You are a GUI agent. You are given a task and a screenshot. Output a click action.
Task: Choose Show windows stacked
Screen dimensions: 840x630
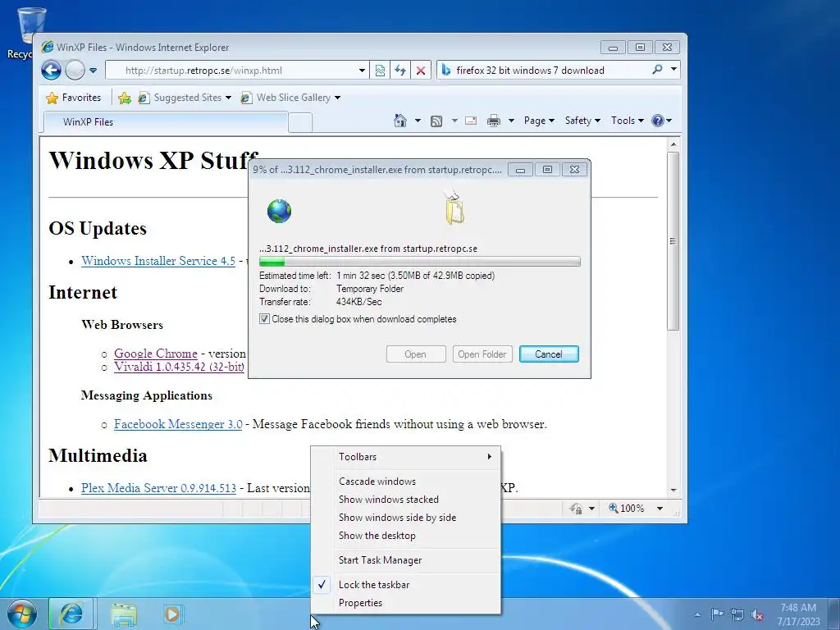click(x=406, y=500)
